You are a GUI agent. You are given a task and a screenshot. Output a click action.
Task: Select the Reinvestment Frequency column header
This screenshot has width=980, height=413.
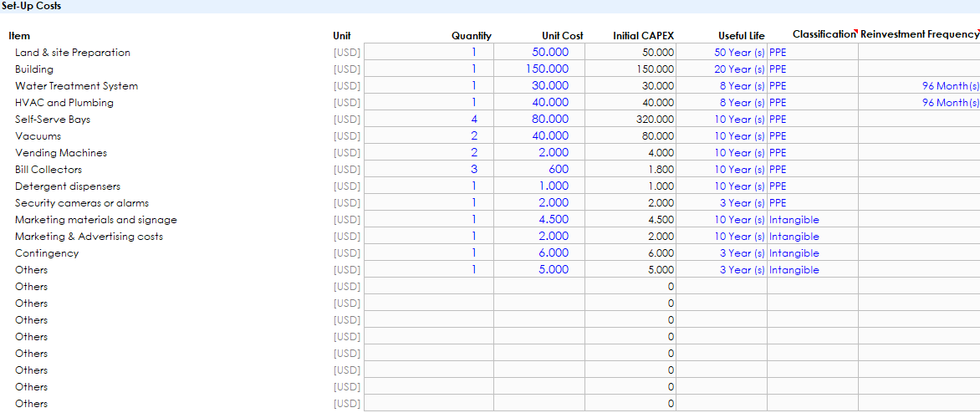tap(918, 34)
